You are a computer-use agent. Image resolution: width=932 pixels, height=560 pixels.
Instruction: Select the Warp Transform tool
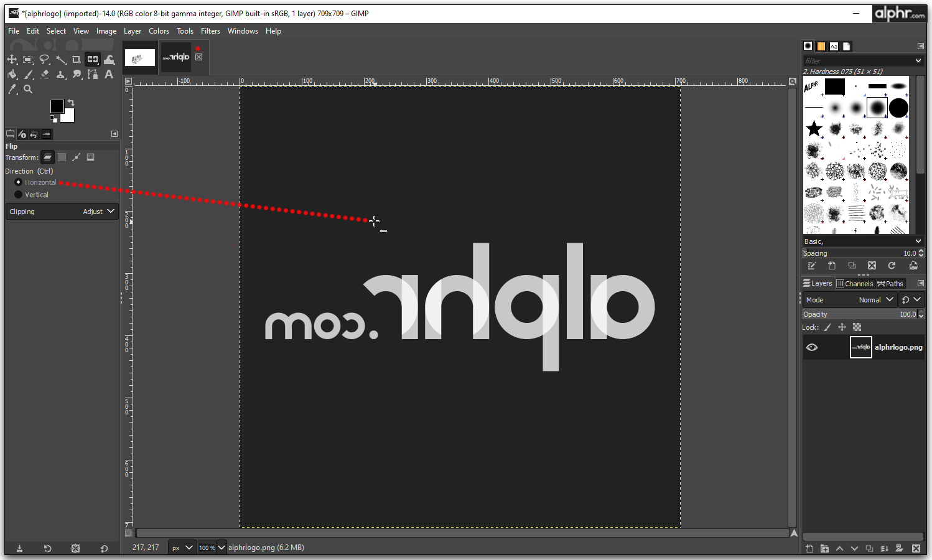[x=109, y=59]
